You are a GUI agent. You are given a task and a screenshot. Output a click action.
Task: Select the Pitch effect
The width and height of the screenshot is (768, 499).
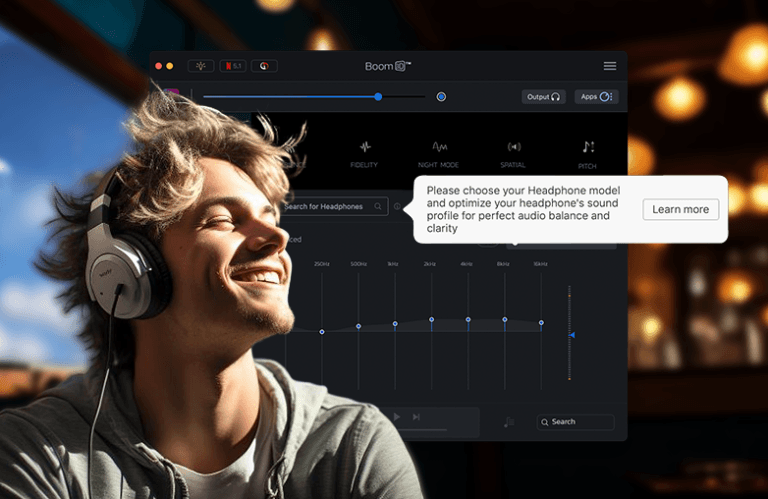click(x=587, y=155)
